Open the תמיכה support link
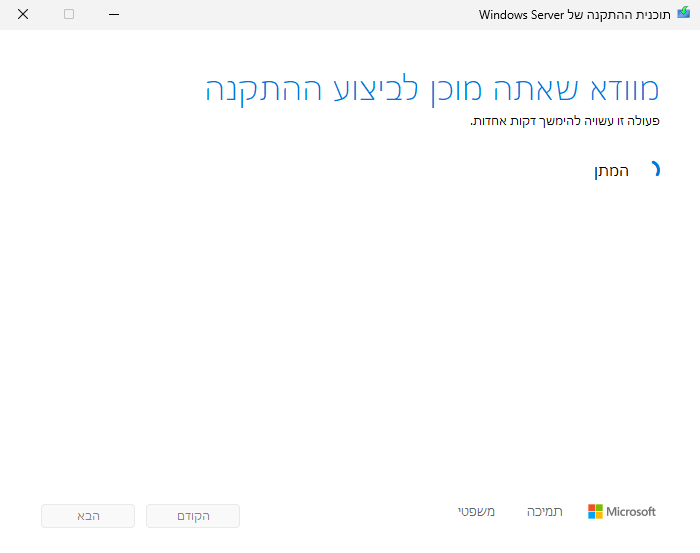The image size is (700, 553). pyautogui.click(x=545, y=511)
